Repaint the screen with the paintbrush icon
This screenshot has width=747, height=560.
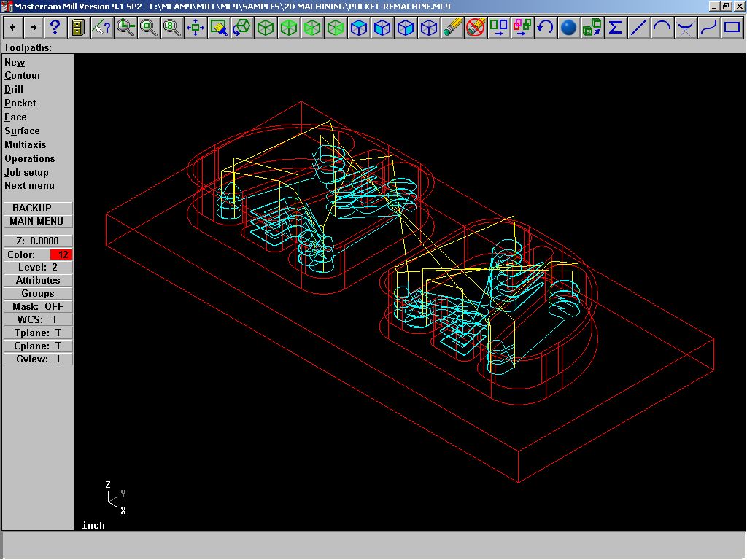219,28
